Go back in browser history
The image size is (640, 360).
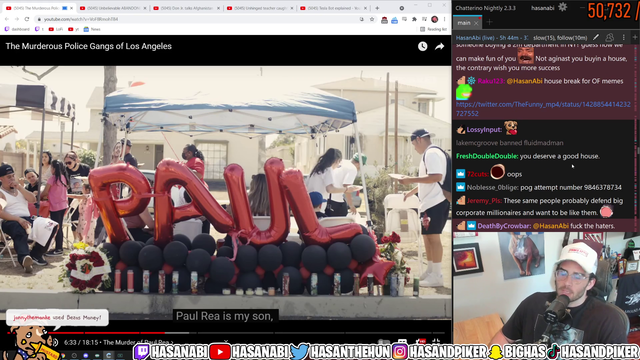[x=7, y=19]
